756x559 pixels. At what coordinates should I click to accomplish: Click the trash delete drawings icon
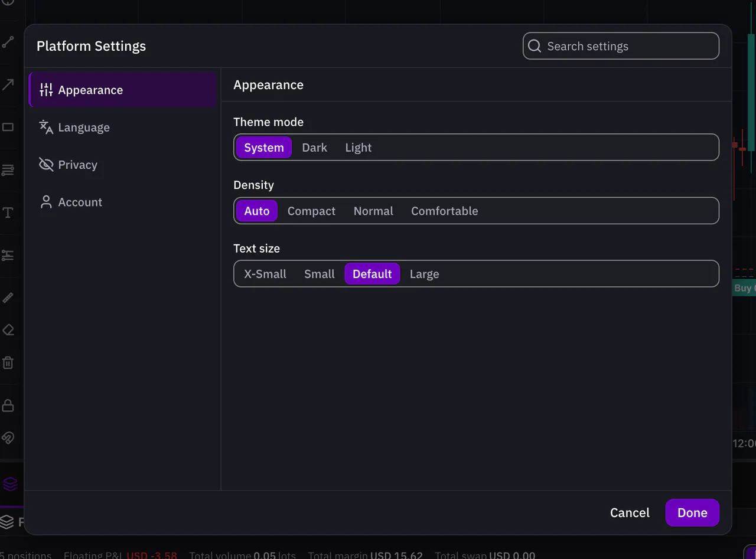coord(8,362)
